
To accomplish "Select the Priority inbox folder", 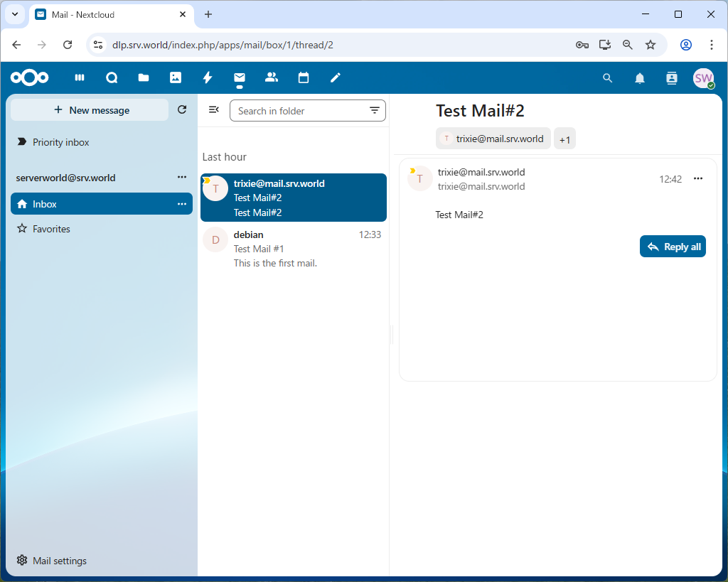I will click(x=60, y=142).
